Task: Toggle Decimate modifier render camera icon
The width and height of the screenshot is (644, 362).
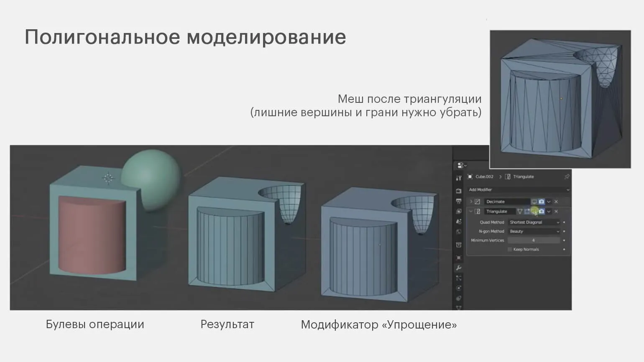Action: (542, 201)
